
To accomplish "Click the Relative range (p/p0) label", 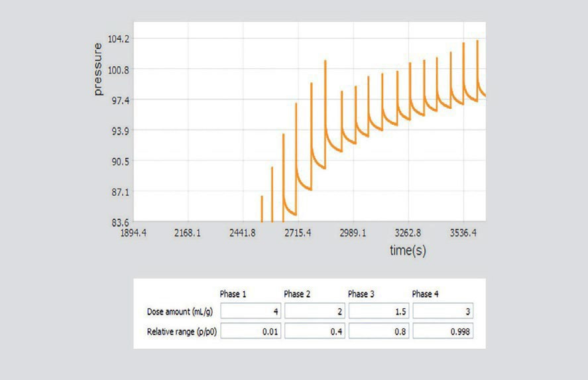I will coord(182,332).
